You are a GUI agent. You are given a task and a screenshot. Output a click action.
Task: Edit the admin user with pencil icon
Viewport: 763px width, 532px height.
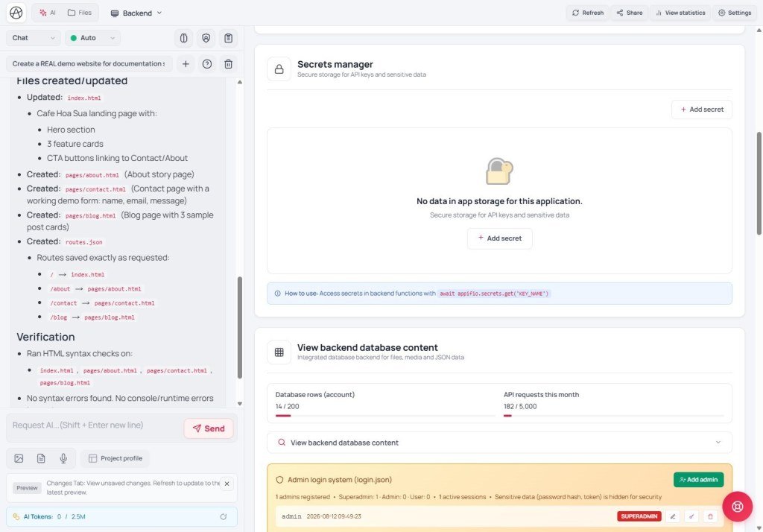point(673,516)
